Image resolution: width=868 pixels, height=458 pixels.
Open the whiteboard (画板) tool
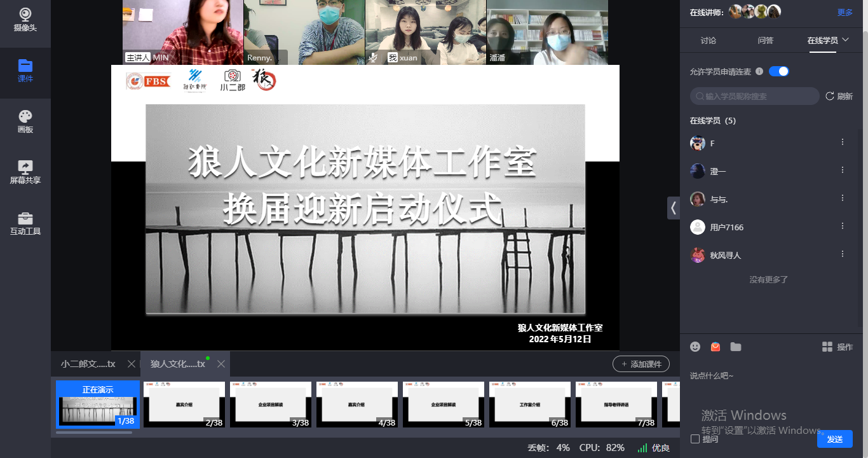25,121
